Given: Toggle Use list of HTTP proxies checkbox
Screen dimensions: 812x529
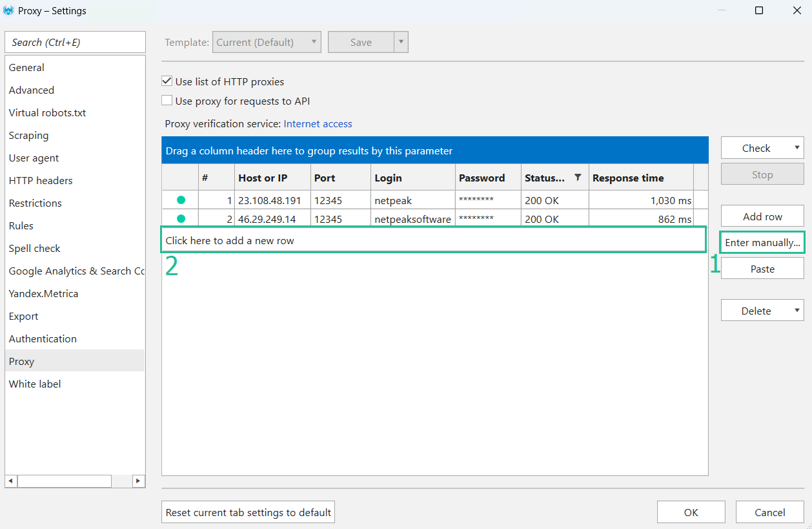Looking at the screenshot, I should (167, 81).
